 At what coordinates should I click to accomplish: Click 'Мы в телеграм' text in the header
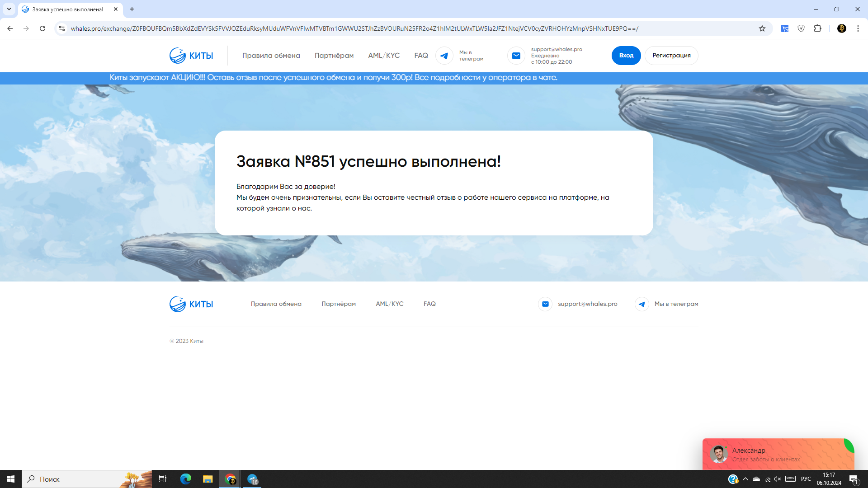[x=471, y=56]
